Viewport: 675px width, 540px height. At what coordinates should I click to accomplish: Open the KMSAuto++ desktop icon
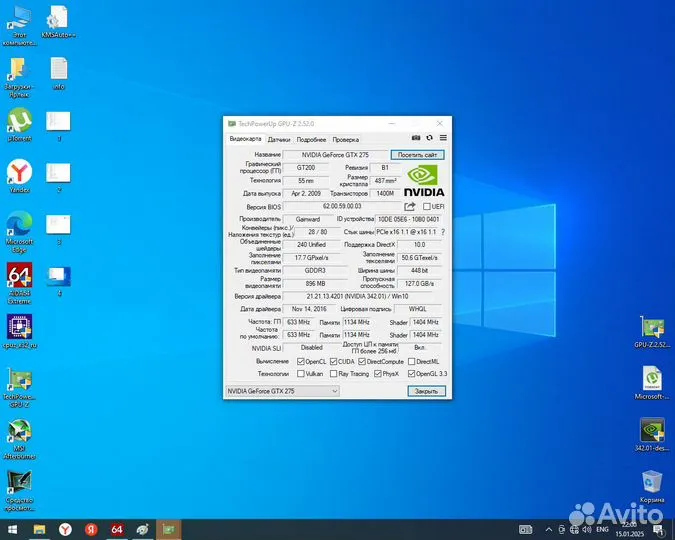(x=58, y=22)
